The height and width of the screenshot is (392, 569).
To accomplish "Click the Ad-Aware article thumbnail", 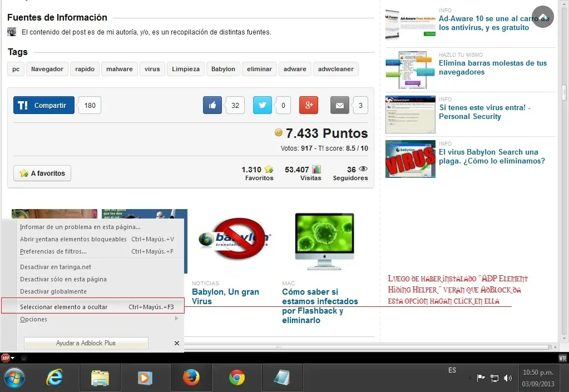I will pos(410,24).
